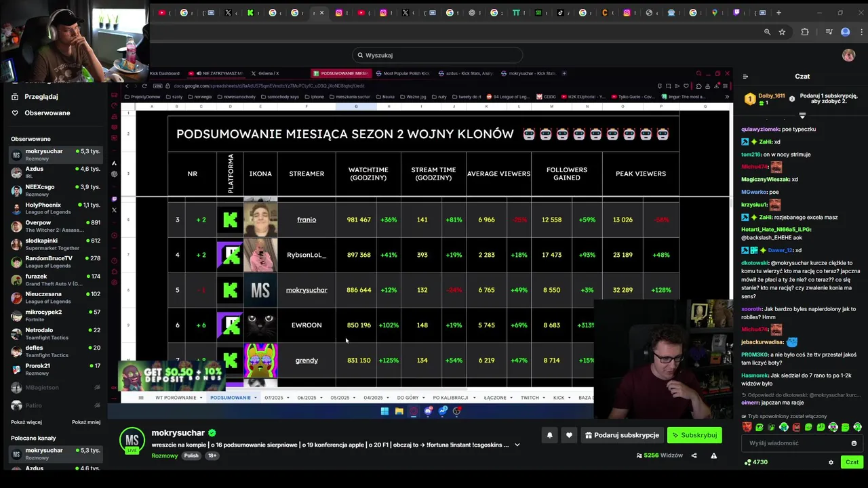This screenshot has height=488, width=868.
Task: Click the Windows Start icon in streamed taskbar
Action: 384,411
